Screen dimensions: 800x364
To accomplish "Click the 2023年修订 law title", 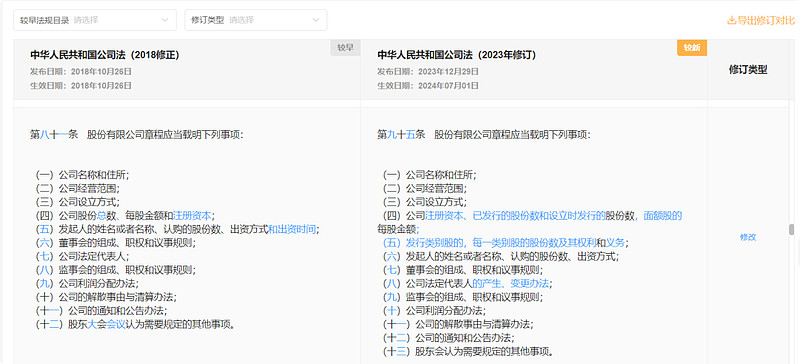I will pos(457,55).
